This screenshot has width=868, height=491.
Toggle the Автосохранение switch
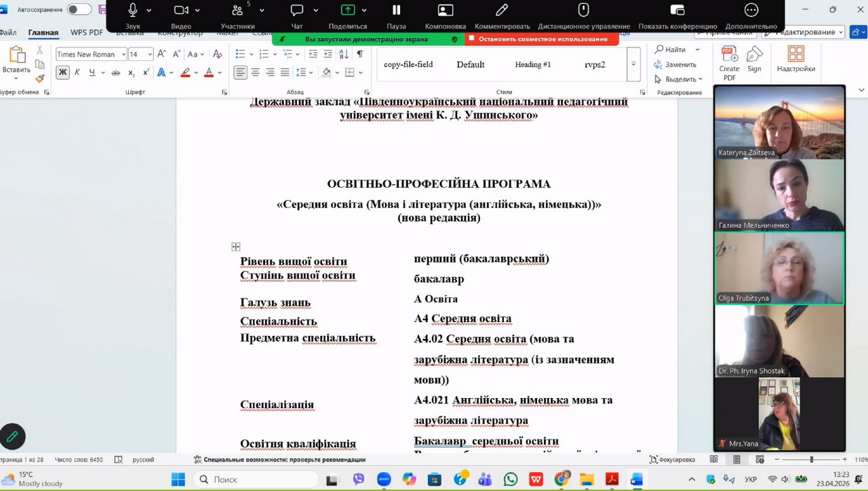tap(79, 9)
